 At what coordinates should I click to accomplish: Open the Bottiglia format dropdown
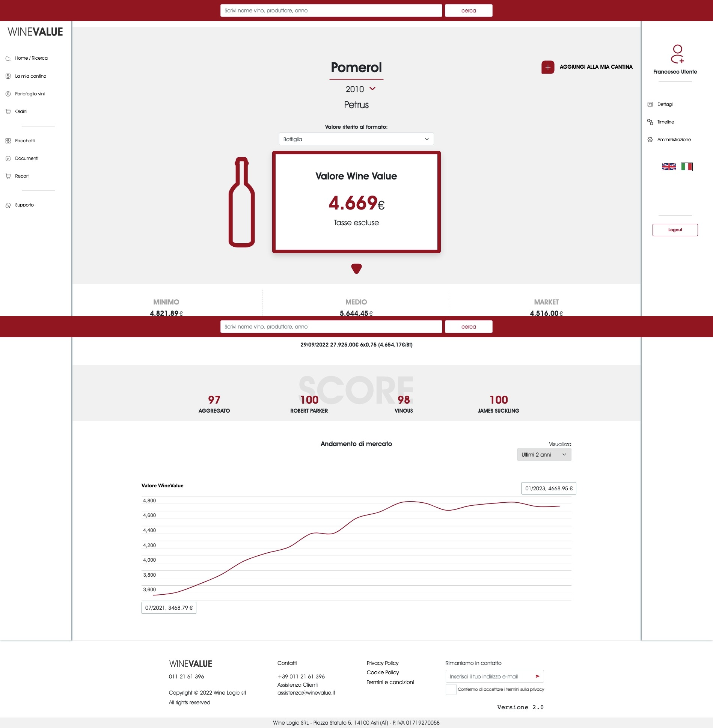click(x=356, y=139)
